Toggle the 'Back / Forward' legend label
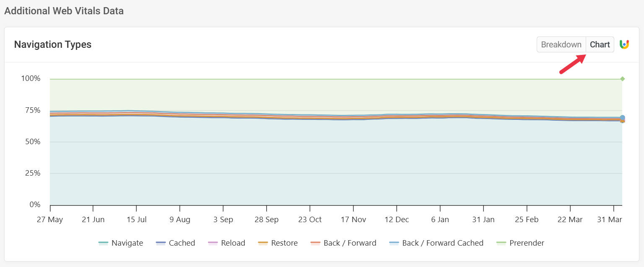 [350, 243]
